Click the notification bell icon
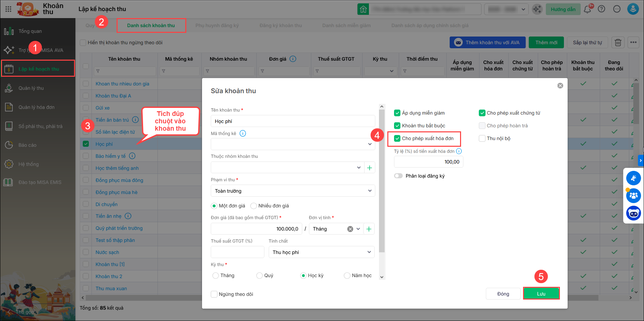The height and width of the screenshot is (321, 644). 587,9
